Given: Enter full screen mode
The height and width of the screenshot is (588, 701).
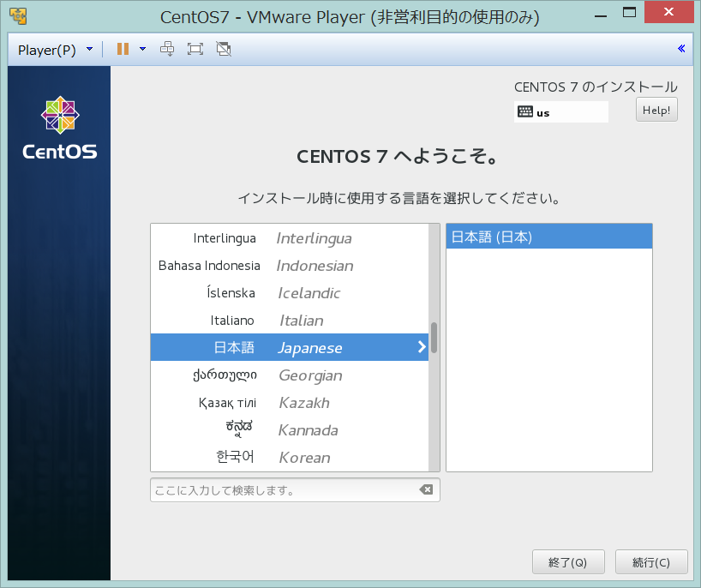Looking at the screenshot, I should [195, 49].
